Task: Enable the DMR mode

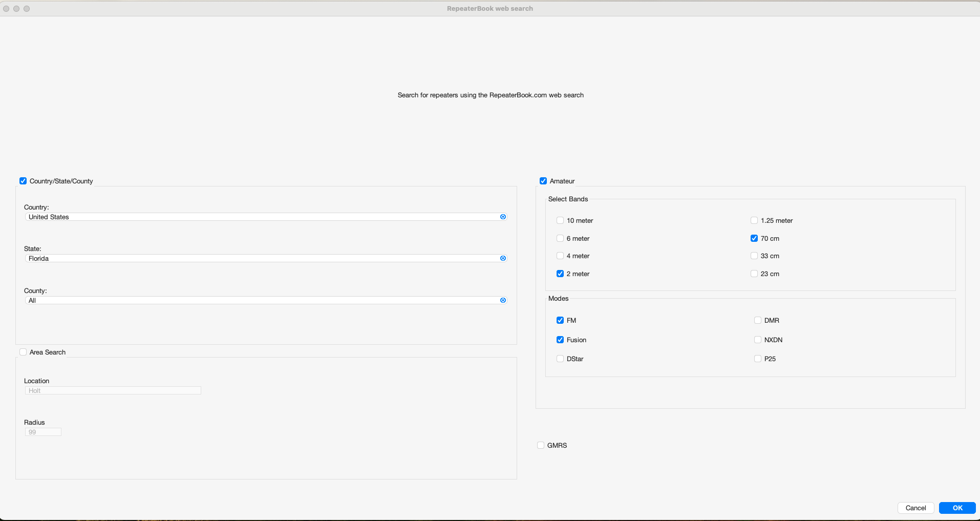Action: (758, 320)
